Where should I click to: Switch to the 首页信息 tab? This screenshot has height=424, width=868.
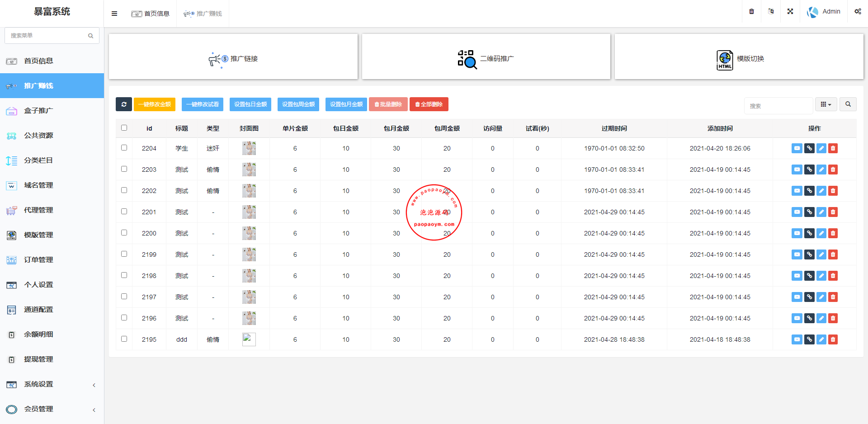151,14
